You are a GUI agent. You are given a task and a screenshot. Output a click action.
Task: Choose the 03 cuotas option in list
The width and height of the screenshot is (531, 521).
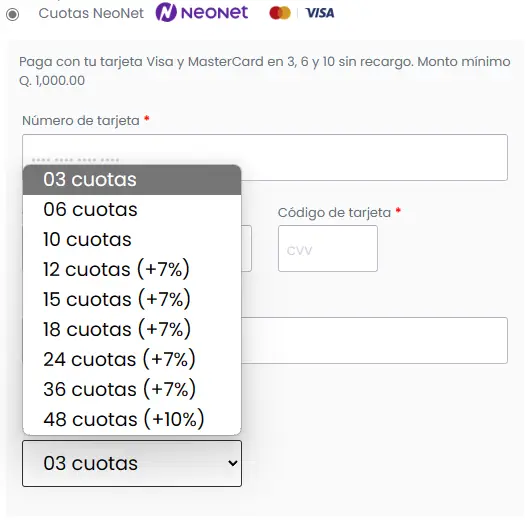tap(132, 180)
